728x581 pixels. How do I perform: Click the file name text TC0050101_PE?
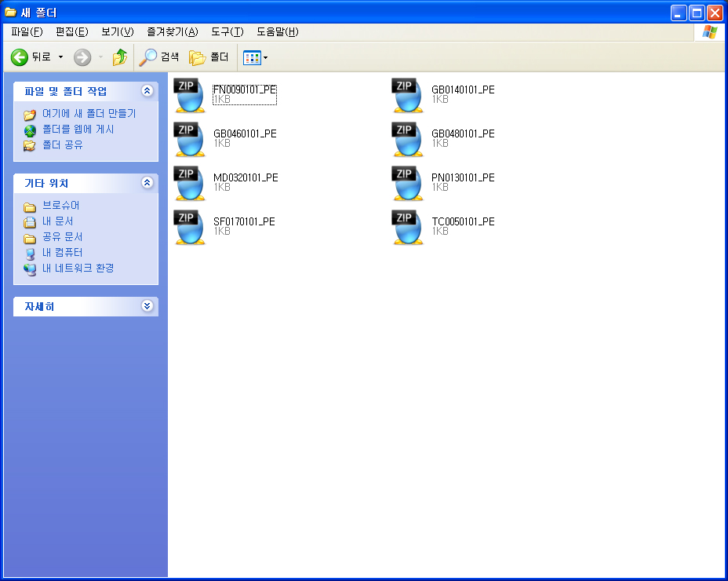[463, 221]
